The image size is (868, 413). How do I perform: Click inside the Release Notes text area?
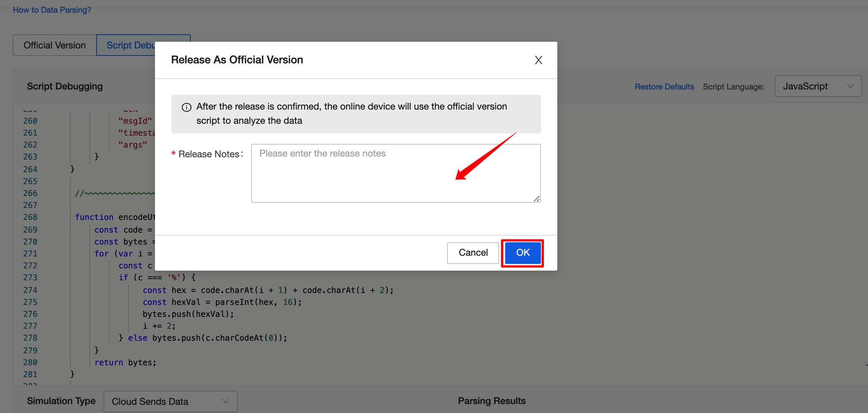pos(396,173)
